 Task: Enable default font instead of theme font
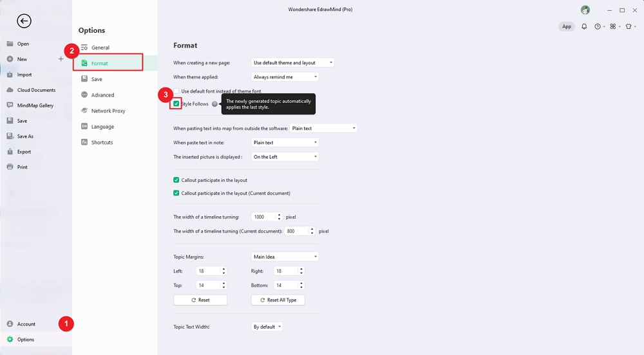[176, 91]
